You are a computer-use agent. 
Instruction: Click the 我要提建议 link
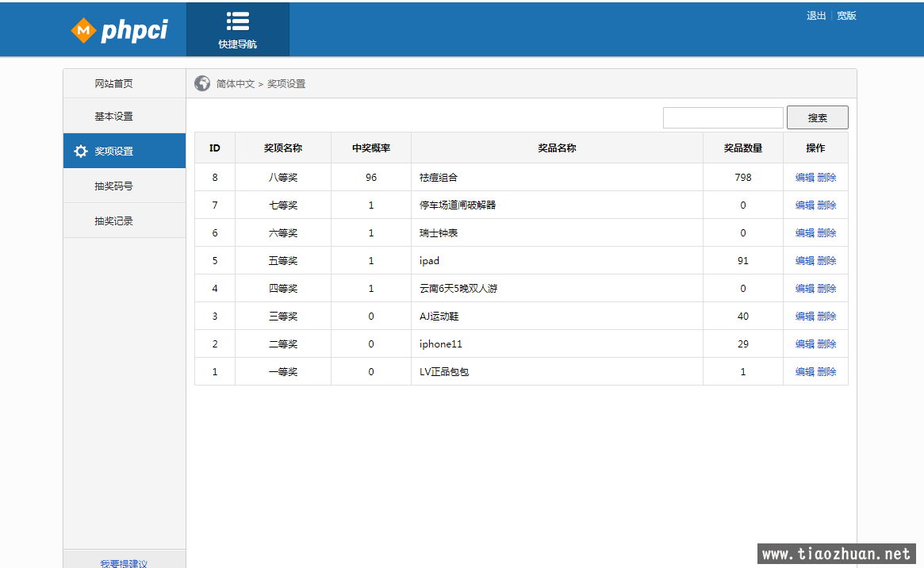(124, 563)
